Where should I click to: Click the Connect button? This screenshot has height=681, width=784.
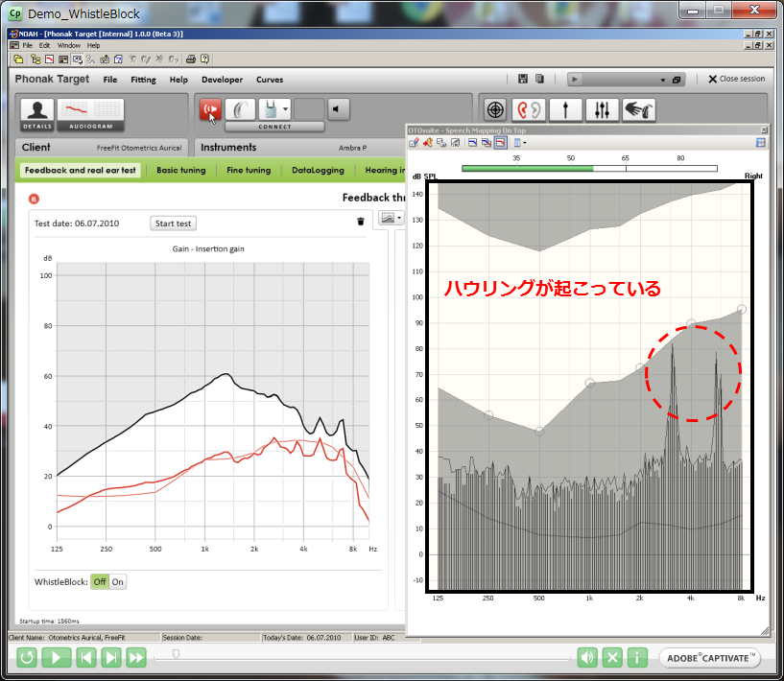(x=274, y=127)
